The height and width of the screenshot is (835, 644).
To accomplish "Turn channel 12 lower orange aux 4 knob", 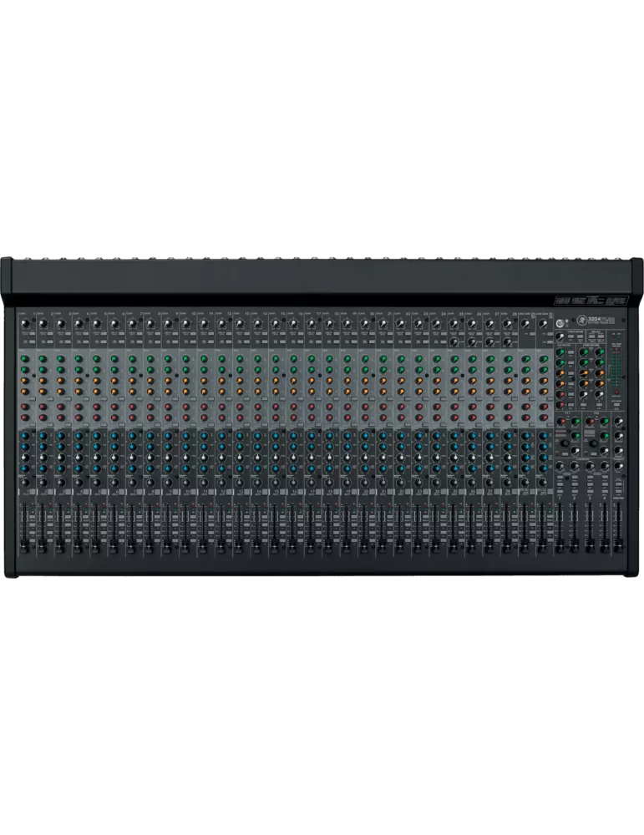I will click(x=221, y=392).
